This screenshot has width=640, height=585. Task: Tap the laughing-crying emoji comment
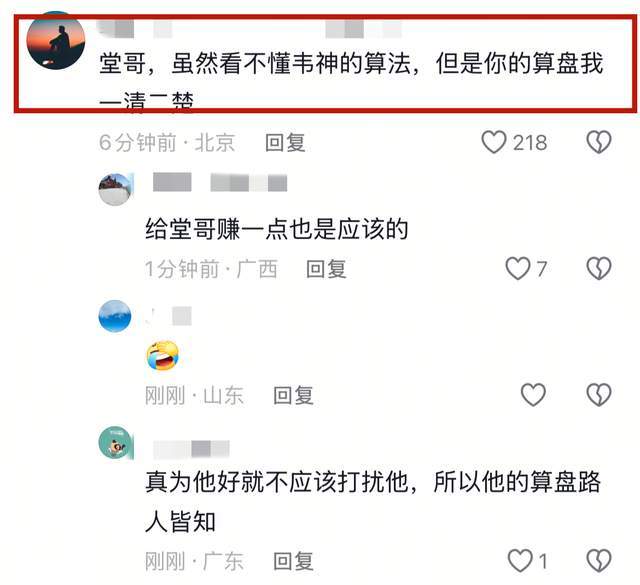pos(162,355)
